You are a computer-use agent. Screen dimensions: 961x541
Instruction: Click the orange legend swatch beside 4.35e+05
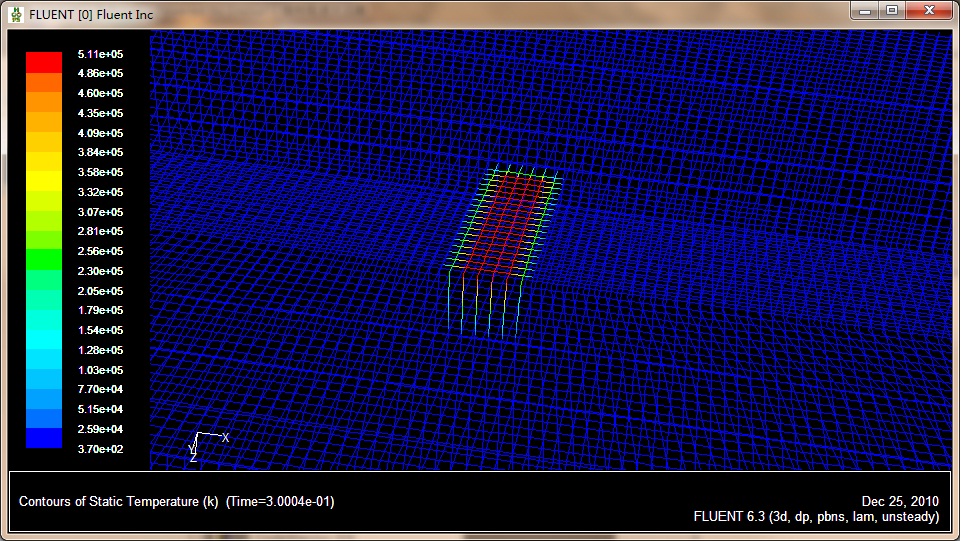(43, 121)
